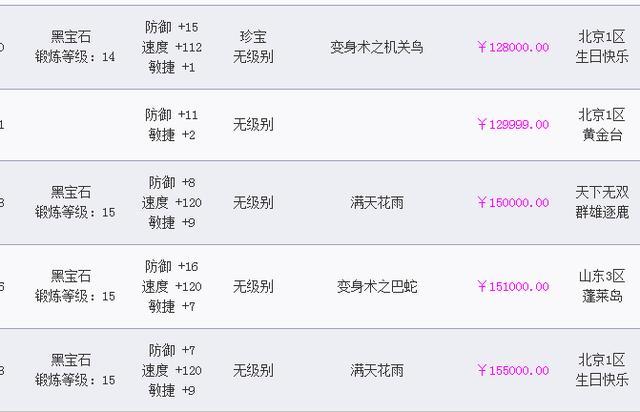Click stats cell with 防御 +16
Screen dimensions: 640x412
171,286
